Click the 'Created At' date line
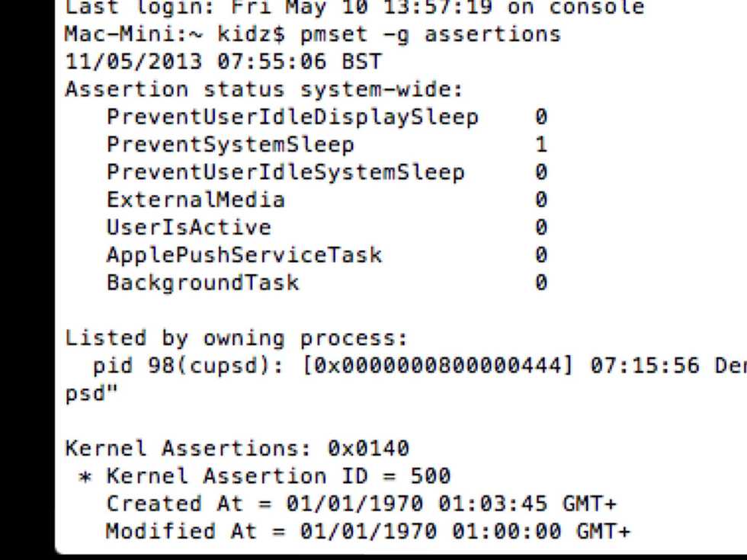Image resolution: width=747 pixels, height=560 pixels. [361, 504]
